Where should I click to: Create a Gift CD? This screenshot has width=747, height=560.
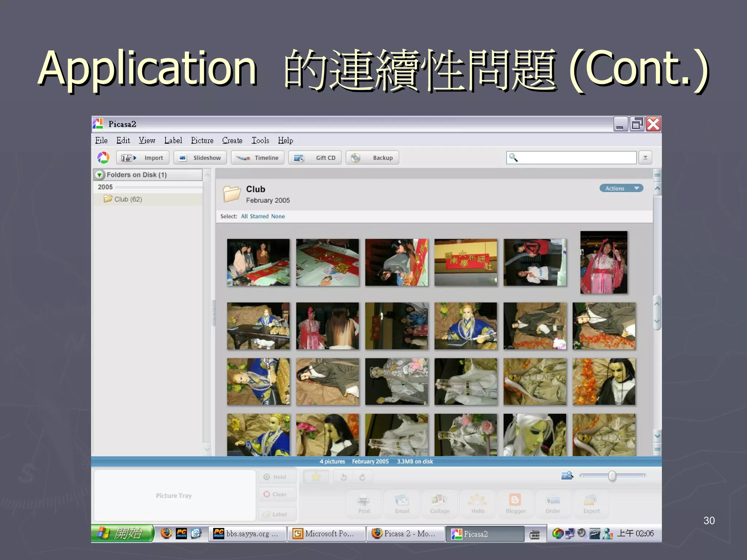click(x=315, y=157)
